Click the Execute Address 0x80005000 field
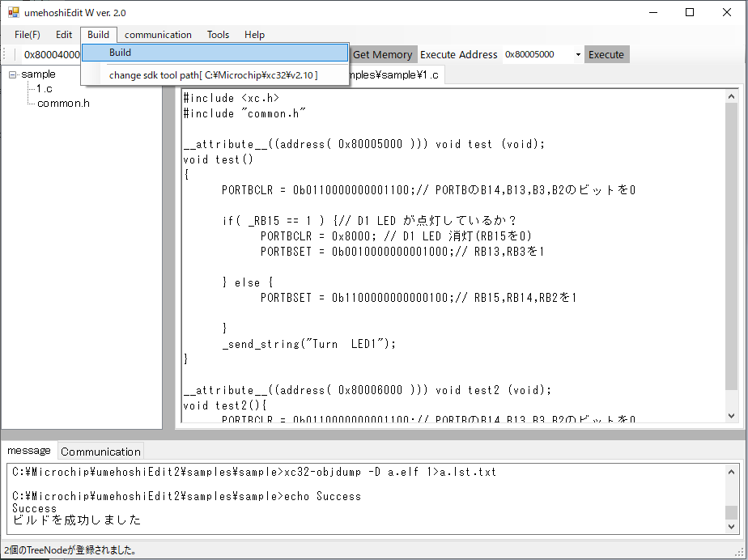Screen dimensions: 748x560 click(x=536, y=55)
